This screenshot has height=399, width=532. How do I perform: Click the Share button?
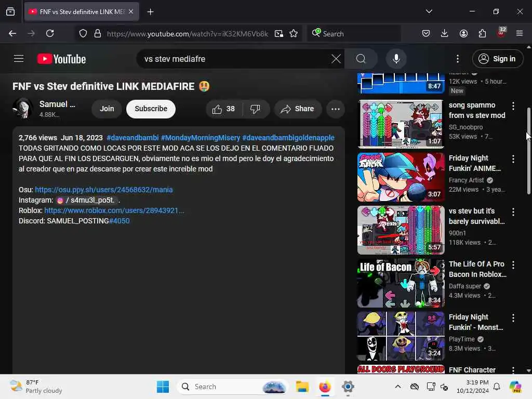[298, 109]
